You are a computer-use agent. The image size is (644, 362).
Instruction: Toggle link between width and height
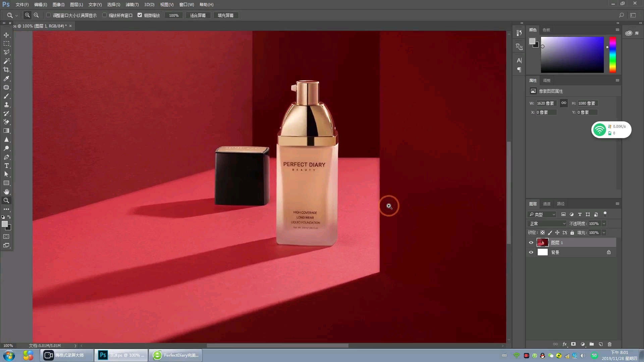pyautogui.click(x=564, y=103)
